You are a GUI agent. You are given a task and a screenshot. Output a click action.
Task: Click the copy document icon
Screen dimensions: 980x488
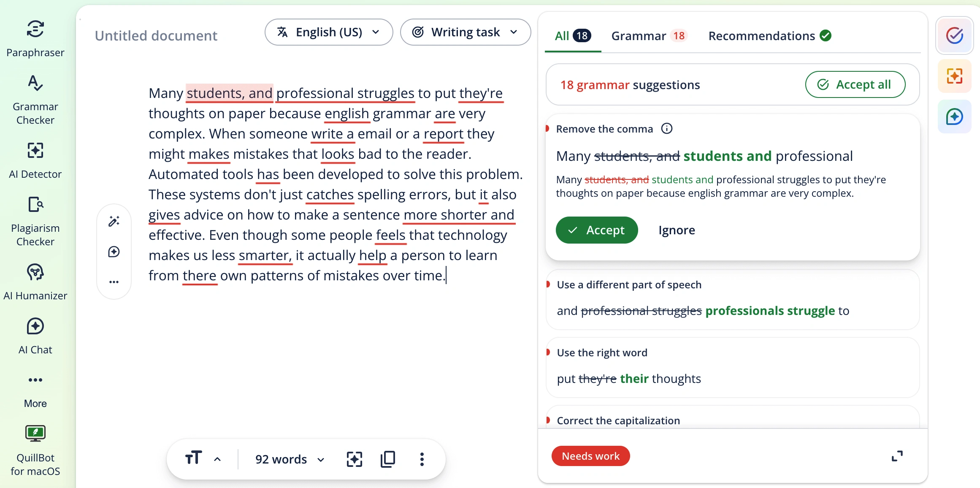pos(388,459)
